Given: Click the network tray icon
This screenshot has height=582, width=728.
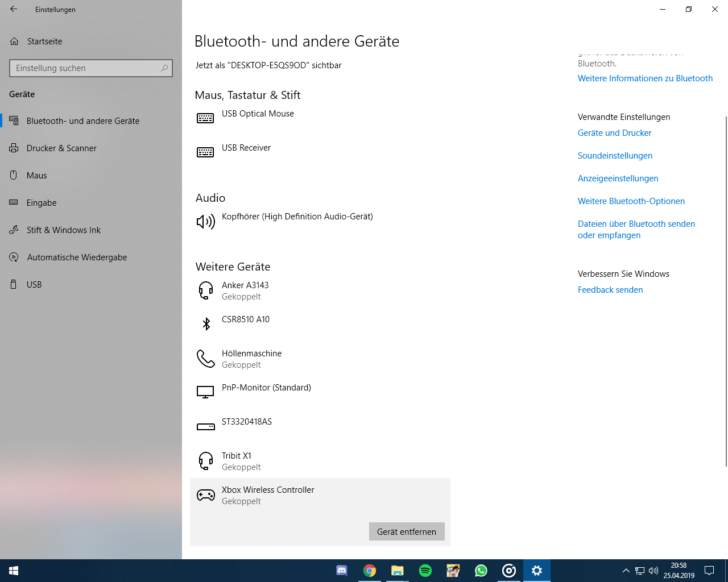Looking at the screenshot, I should tap(640, 571).
